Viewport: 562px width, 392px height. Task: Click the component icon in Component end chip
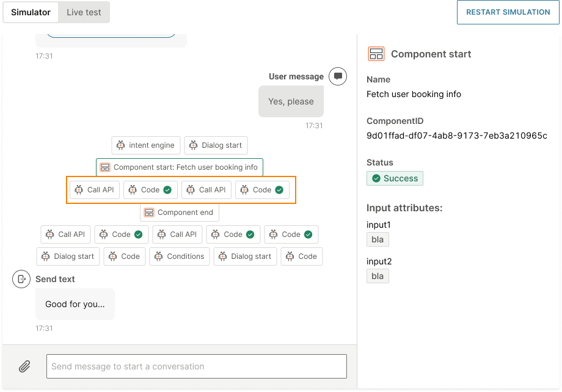click(148, 212)
